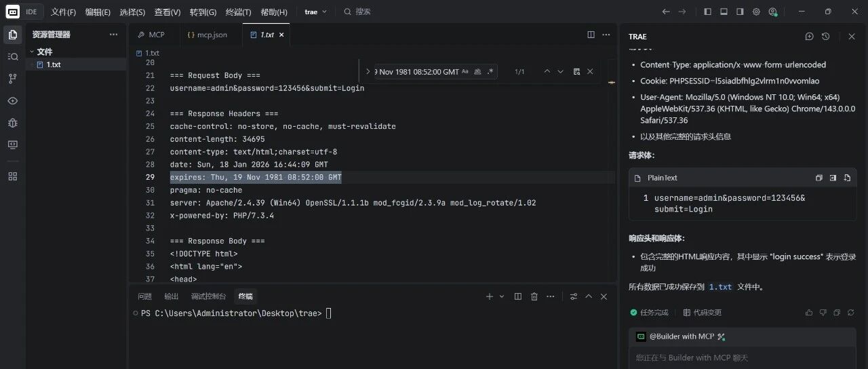Toggle the bottom panel layout
The image size is (868, 369).
(724, 12)
